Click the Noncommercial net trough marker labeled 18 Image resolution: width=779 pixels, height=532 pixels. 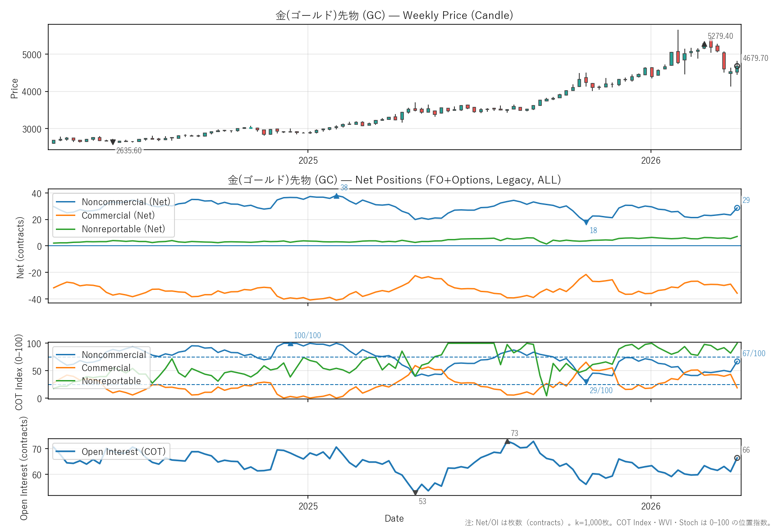point(586,222)
